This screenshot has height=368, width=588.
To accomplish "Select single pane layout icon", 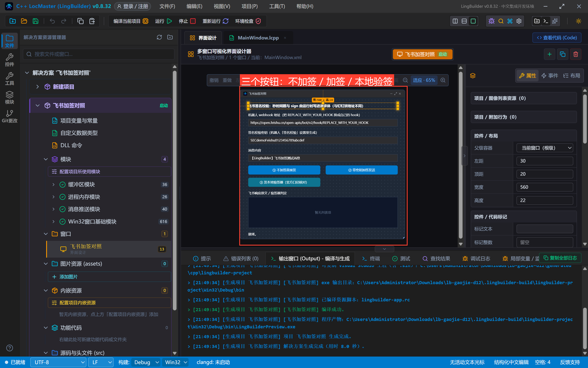I will 473,21.
